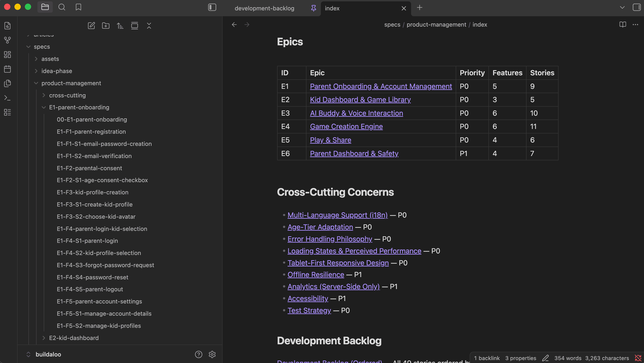Unpin the development-backlog tab pin
Viewport: 644px width, 363px height.
[313, 8]
